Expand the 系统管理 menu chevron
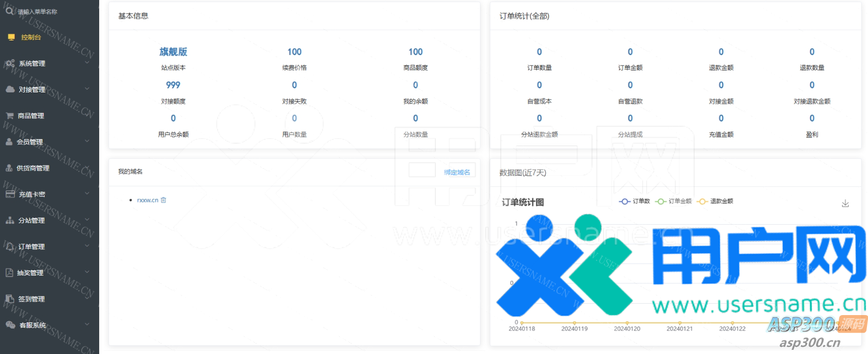The width and height of the screenshot is (868, 354). point(87,63)
